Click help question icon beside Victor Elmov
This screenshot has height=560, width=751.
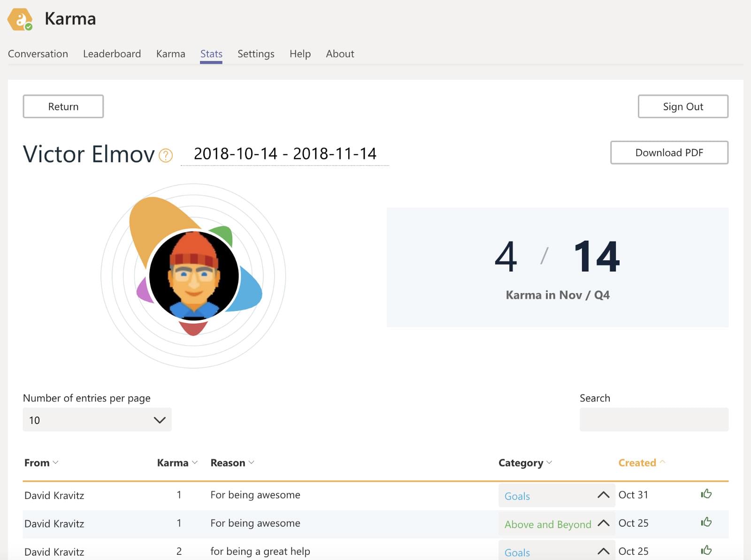click(x=166, y=155)
